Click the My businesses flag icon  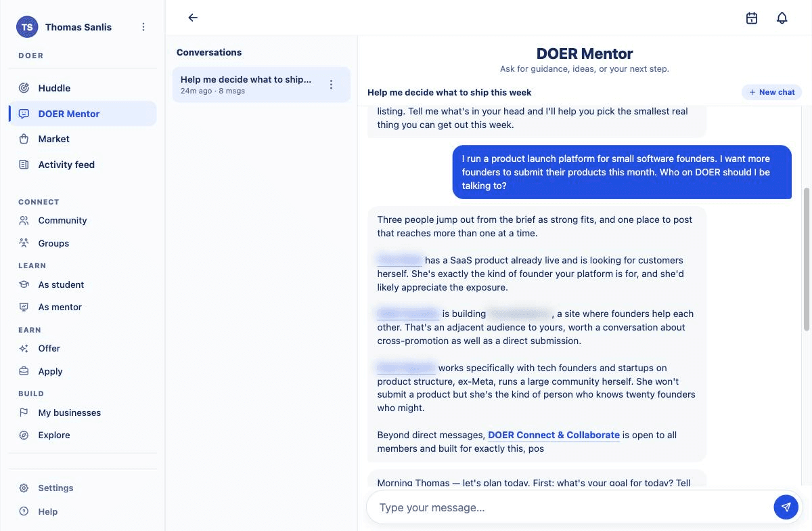pos(24,412)
